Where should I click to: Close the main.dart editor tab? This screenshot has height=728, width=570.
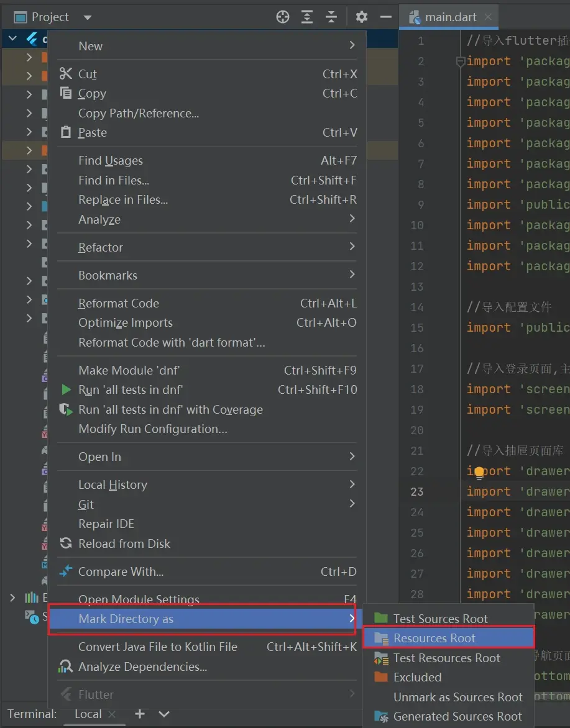click(489, 17)
